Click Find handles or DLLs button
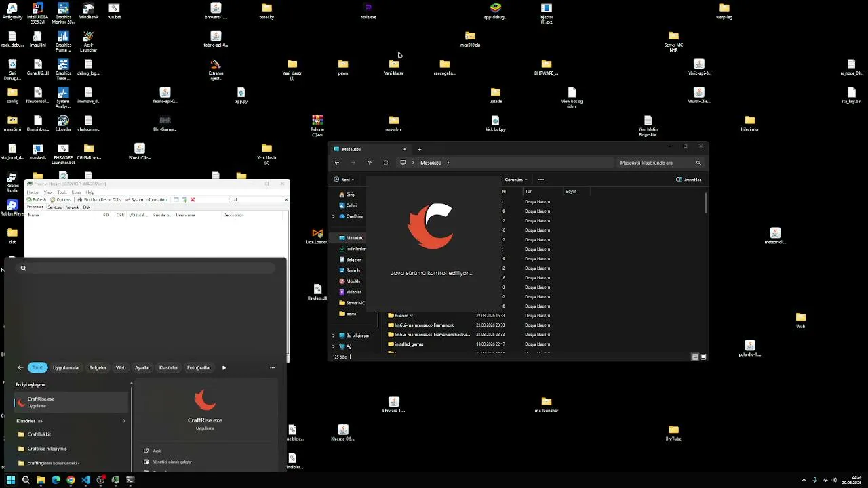Screen dimensions: 868x488 click(x=100, y=200)
